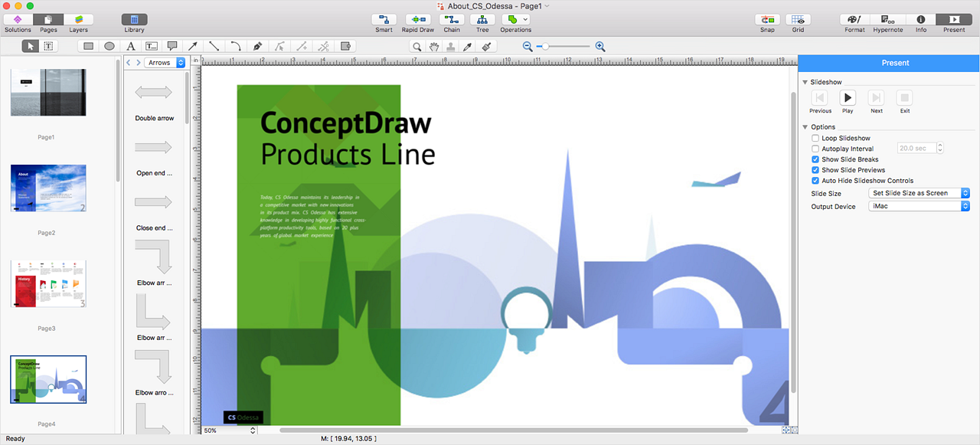
Task: Click the autoplay interval stepper
Action: pyautogui.click(x=940, y=149)
